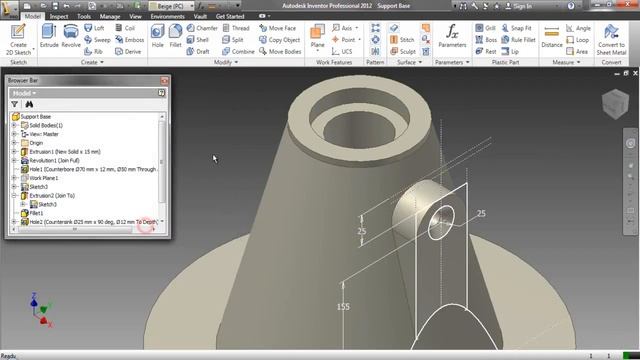640x360 pixels.
Task: Click browser find binoculars icon
Action: click(29, 104)
